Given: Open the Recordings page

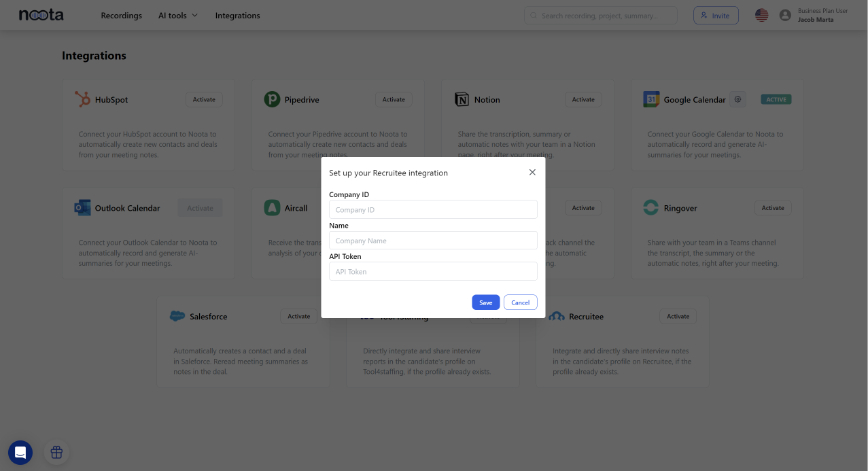Looking at the screenshot, I should [x=121, y=16].
